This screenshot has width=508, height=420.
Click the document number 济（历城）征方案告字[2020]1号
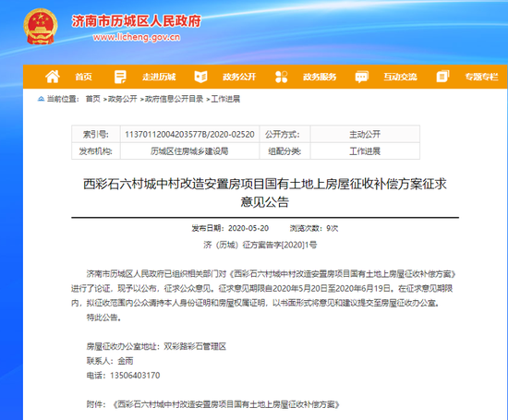260,245
